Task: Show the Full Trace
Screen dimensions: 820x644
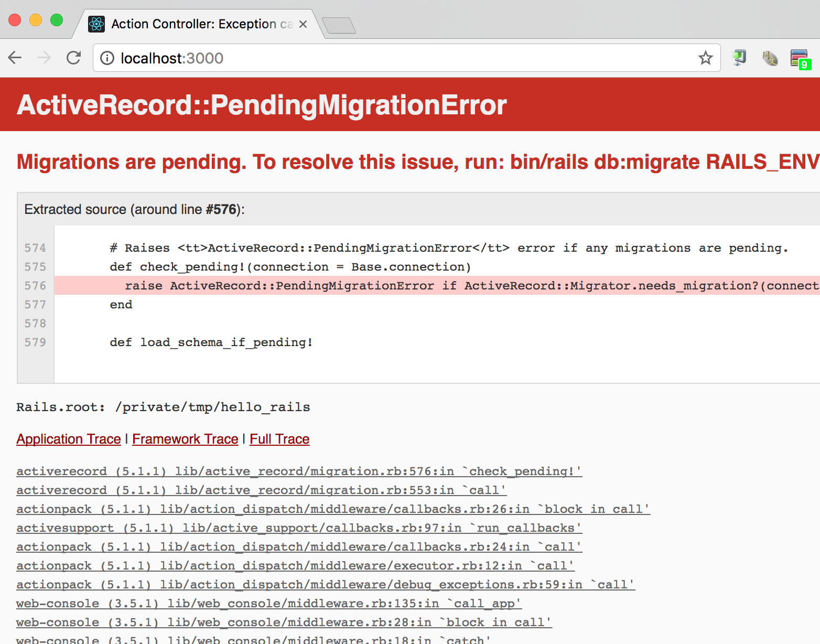Action: [279, 439]
